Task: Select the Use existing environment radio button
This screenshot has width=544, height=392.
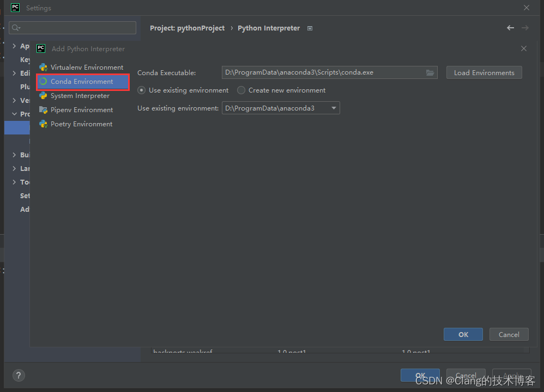Action: pyautogui.click(x=142, y=90)
